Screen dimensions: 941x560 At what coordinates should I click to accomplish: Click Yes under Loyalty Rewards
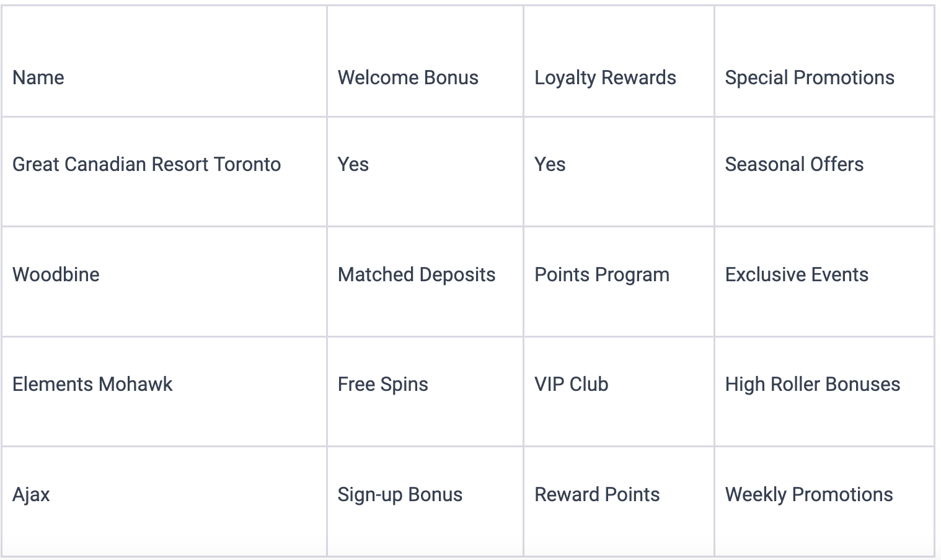pyautogui.click(x=550, y=164)
